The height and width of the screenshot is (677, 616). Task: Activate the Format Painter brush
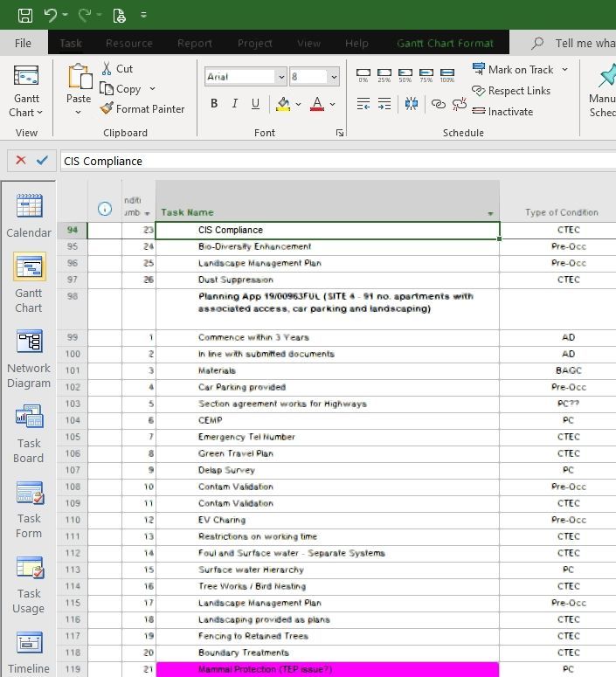click(142, 109)
